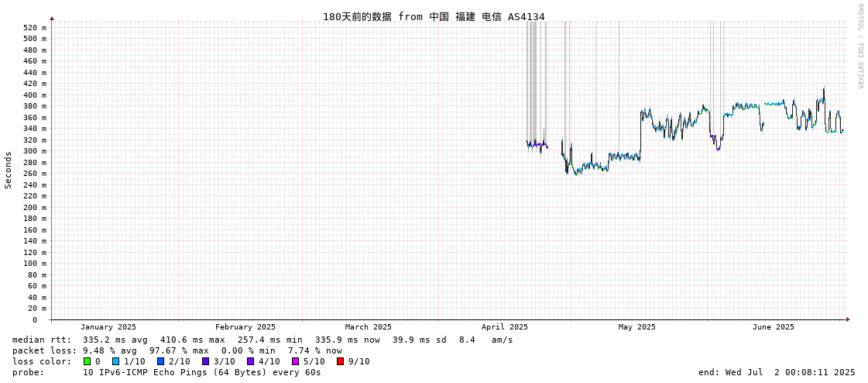Click the 100 m y-axis label
The image size is (868, 383).
pos(35,264)
